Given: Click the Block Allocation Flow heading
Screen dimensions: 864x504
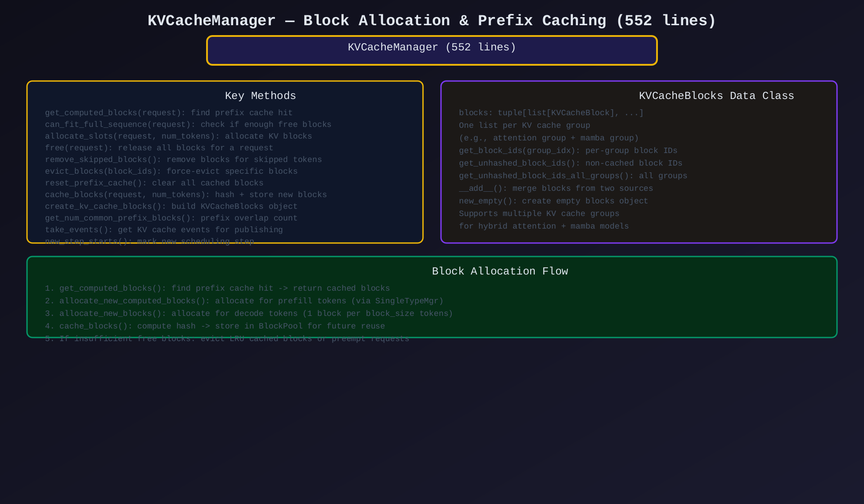Looking at the screenshot, I should tap(499, 271).
